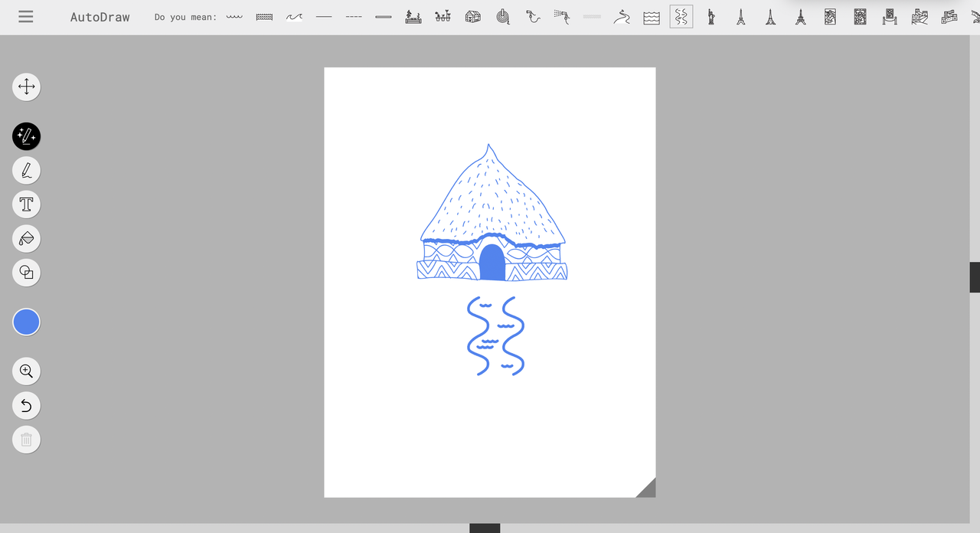Select the Move tool
This screenshot has width=980, height=533.
coord(26,87)
